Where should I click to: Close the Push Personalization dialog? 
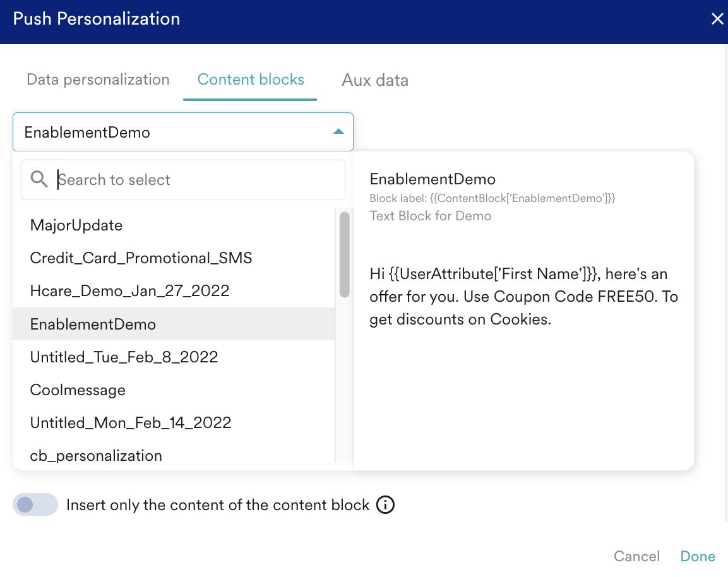(x=717, y=19)
